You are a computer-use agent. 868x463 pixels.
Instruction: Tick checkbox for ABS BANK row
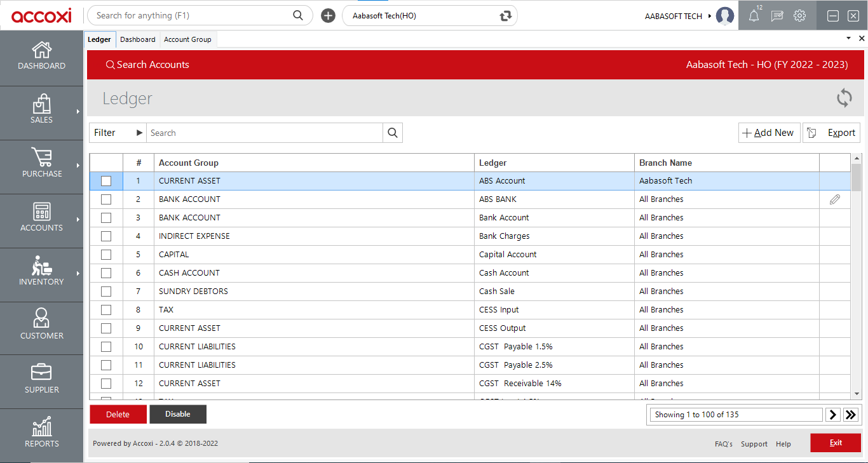106,199
